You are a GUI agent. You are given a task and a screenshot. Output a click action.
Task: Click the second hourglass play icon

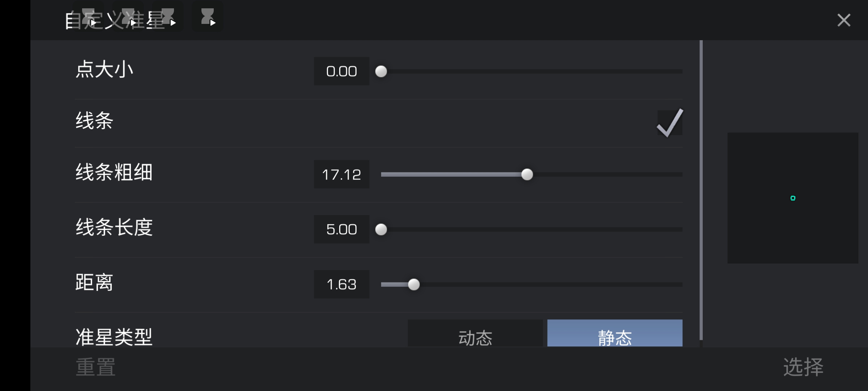[x=128, y=17]
